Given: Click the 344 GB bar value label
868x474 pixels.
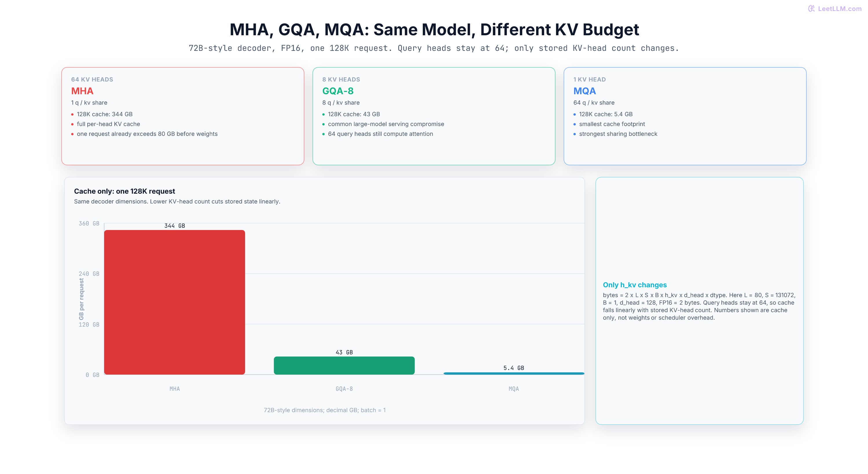Looking at the screenshot, I should 174,225.
